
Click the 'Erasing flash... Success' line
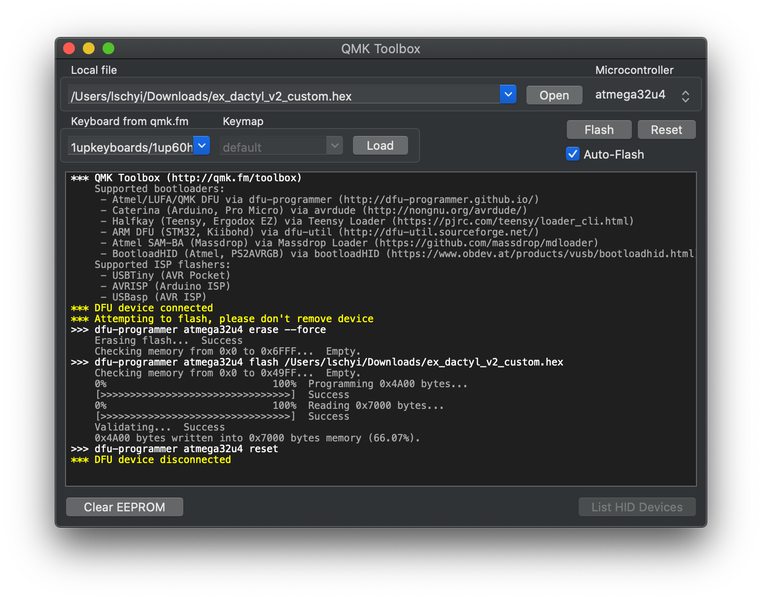tap(168, 341)
